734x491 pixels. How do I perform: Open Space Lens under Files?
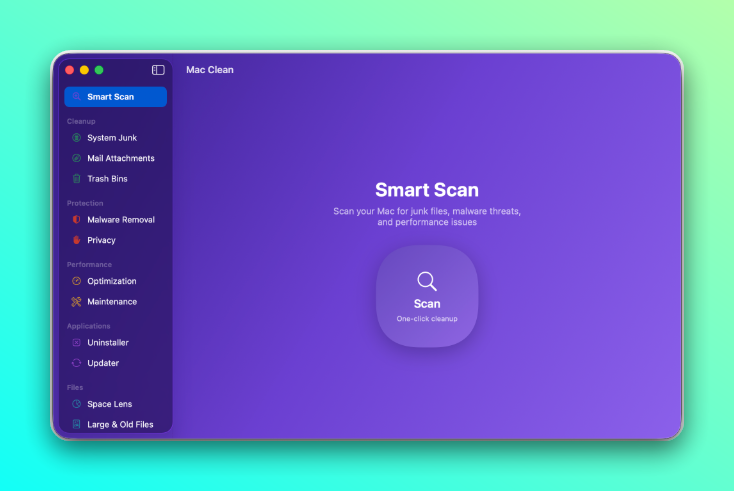click(116, 404)
